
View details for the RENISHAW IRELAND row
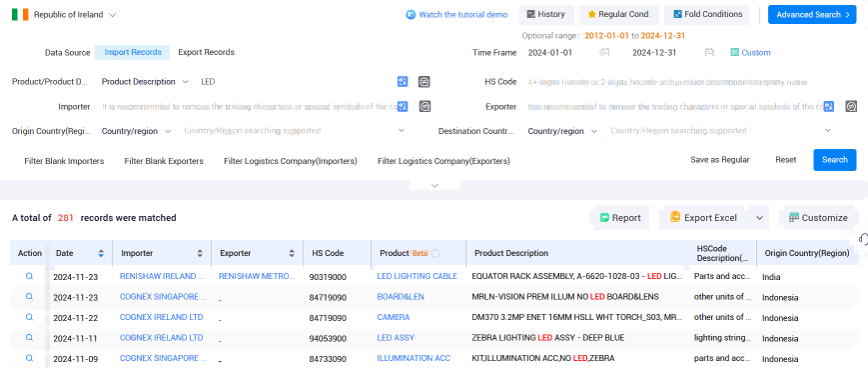[29, 276]
